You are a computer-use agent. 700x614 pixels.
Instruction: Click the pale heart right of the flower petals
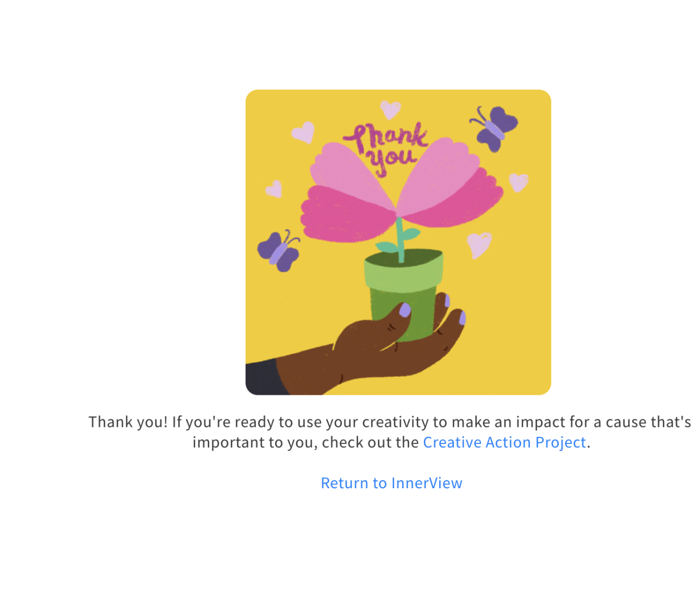[518, 182]
